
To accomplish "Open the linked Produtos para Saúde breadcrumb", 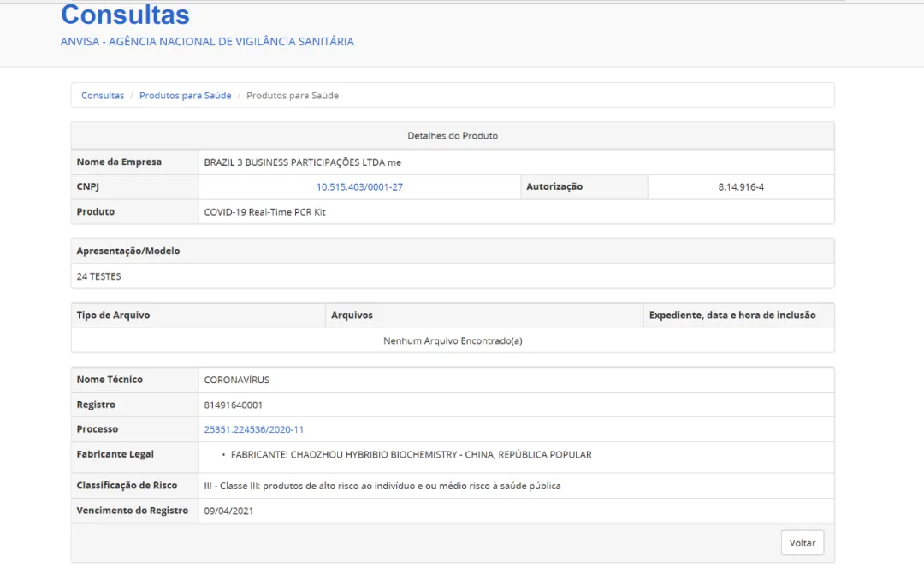I will coord(185,96).
